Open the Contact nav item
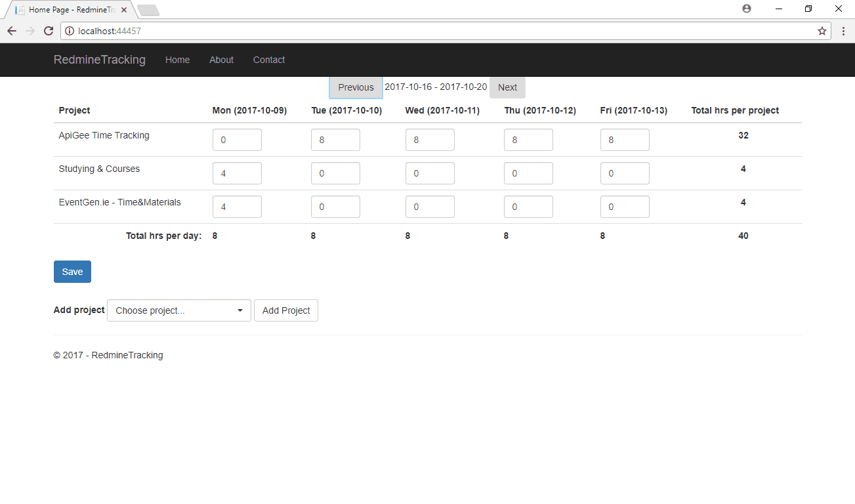This screenshot has height=504, width=855. [269, 60]
